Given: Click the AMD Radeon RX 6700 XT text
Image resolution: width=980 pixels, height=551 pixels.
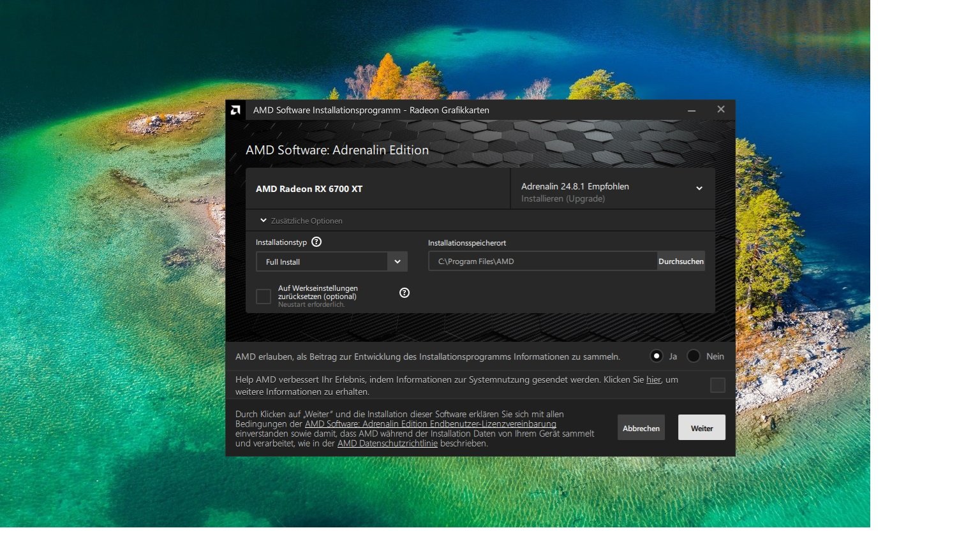Looking at the screenshot, I should pos(309,189).
